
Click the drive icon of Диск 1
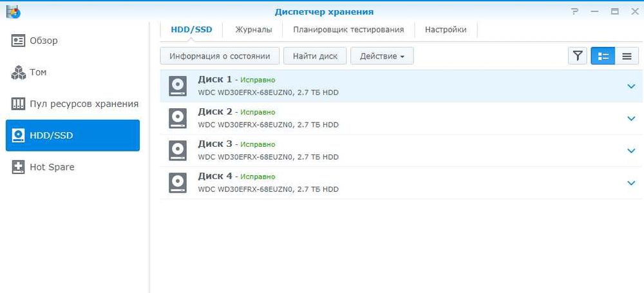click(178, 86)
